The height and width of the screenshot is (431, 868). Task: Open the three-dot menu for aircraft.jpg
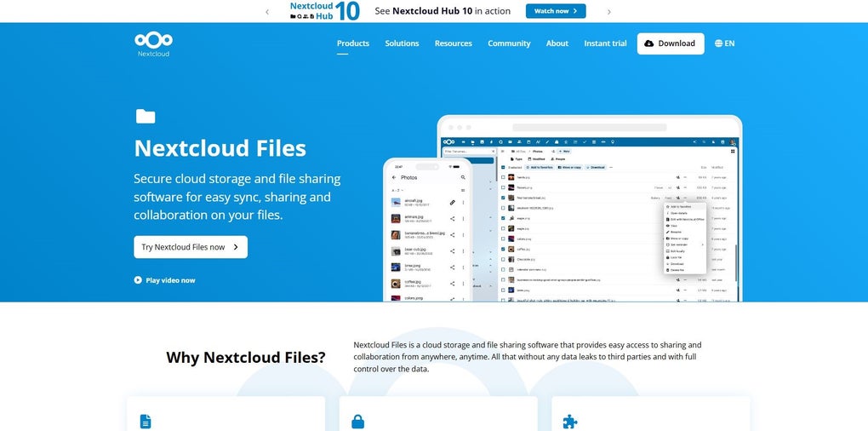463,202
